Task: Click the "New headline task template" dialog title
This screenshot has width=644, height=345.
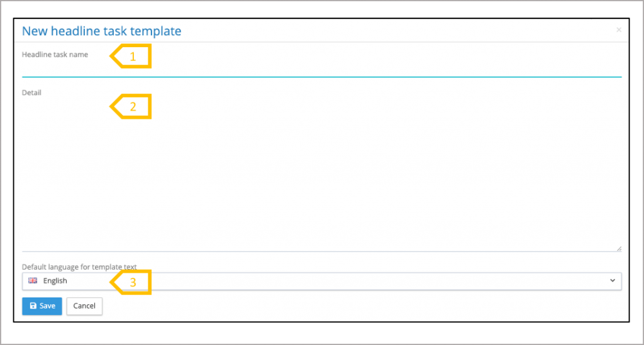Action: pos(102,30)
